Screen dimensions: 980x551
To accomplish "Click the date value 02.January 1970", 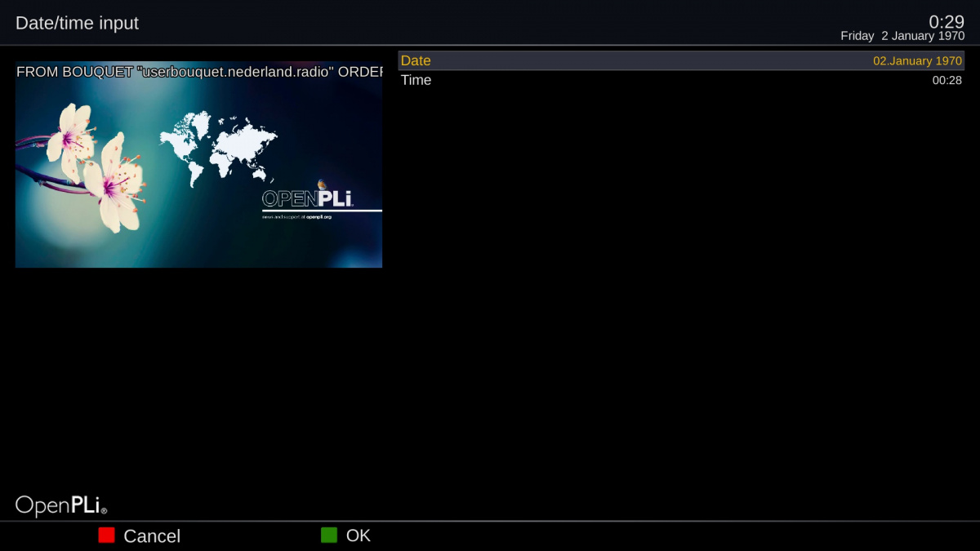I will coord(917,61).
